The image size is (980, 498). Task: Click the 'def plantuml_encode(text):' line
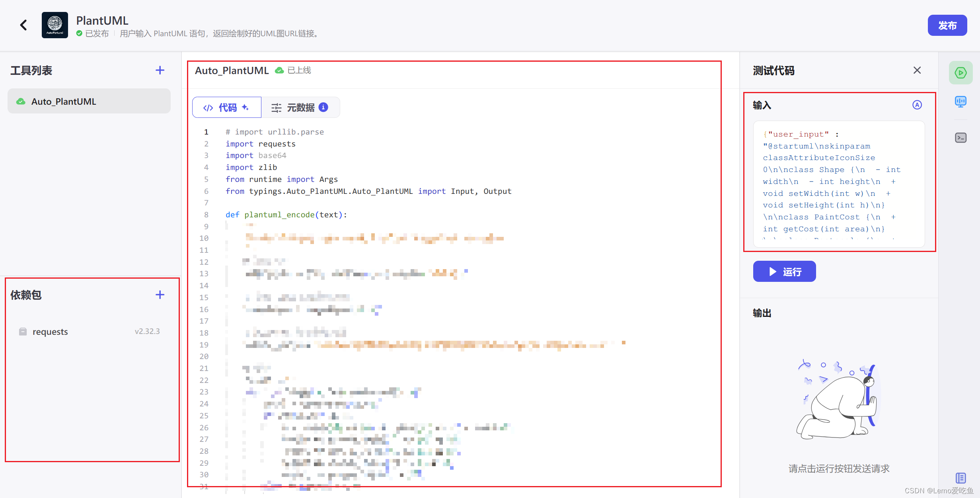pyautogui.click(x=286, y=215)
